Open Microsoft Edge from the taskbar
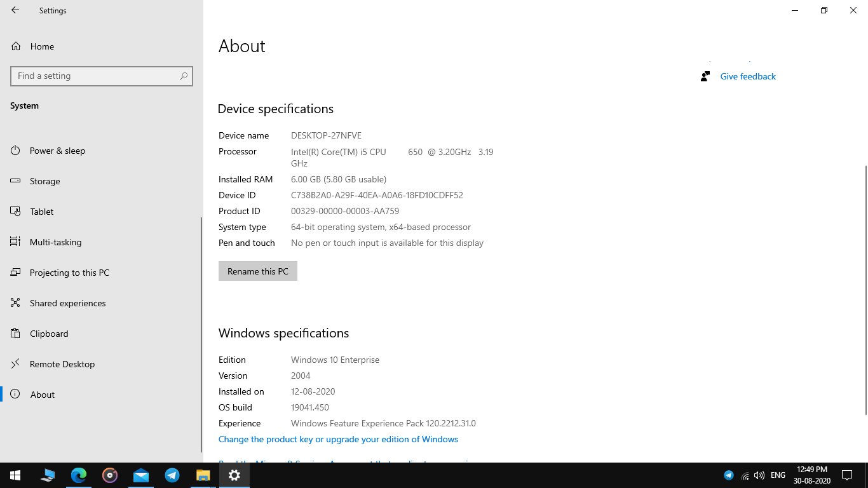 (x=79, y=475)
